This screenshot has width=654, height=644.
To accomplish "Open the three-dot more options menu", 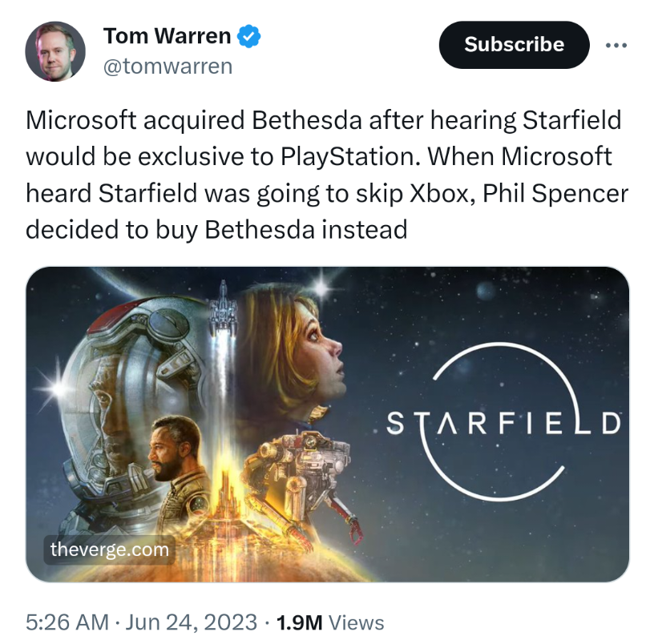I will pos(616,45).
